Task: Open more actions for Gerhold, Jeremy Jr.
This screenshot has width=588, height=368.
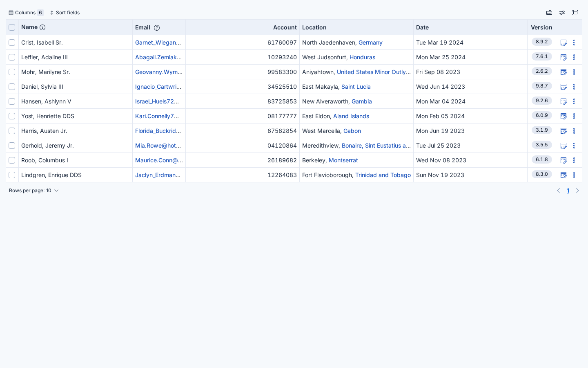Action: [x=574, y=146]
